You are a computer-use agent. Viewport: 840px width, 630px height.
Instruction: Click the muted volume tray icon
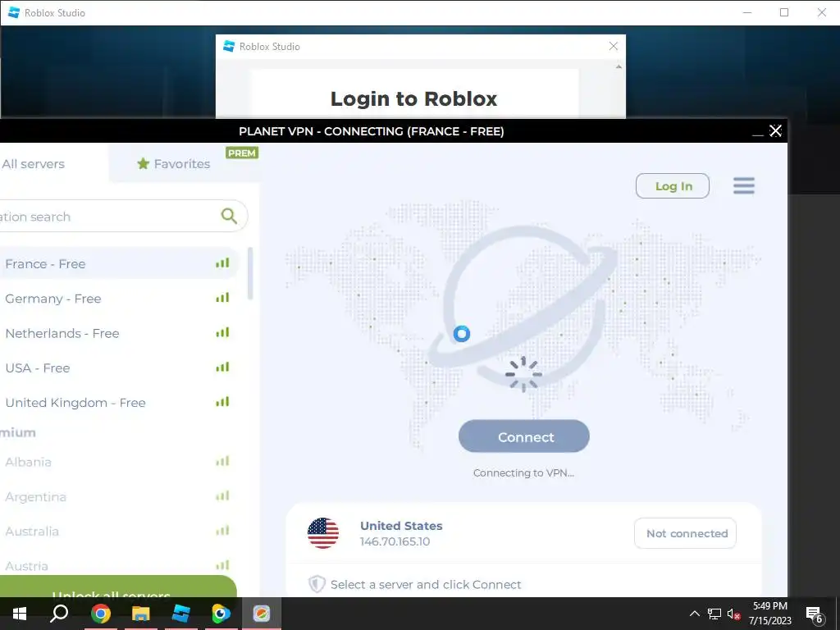point(733,614)
